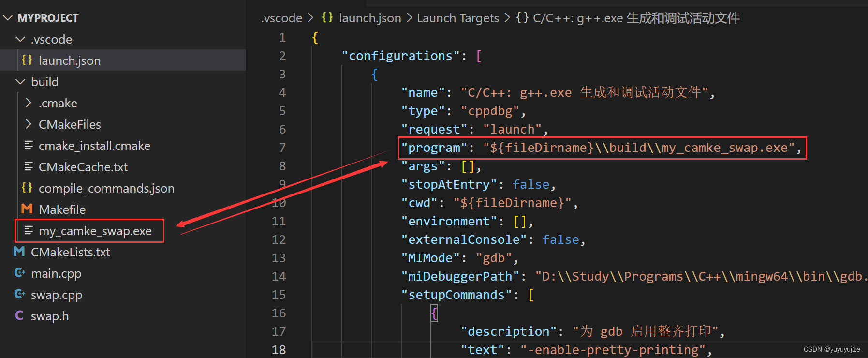Viewport: 868px width, 358px height.
Task: Click the false value after "externalConsole"
Action: point(560,239)
